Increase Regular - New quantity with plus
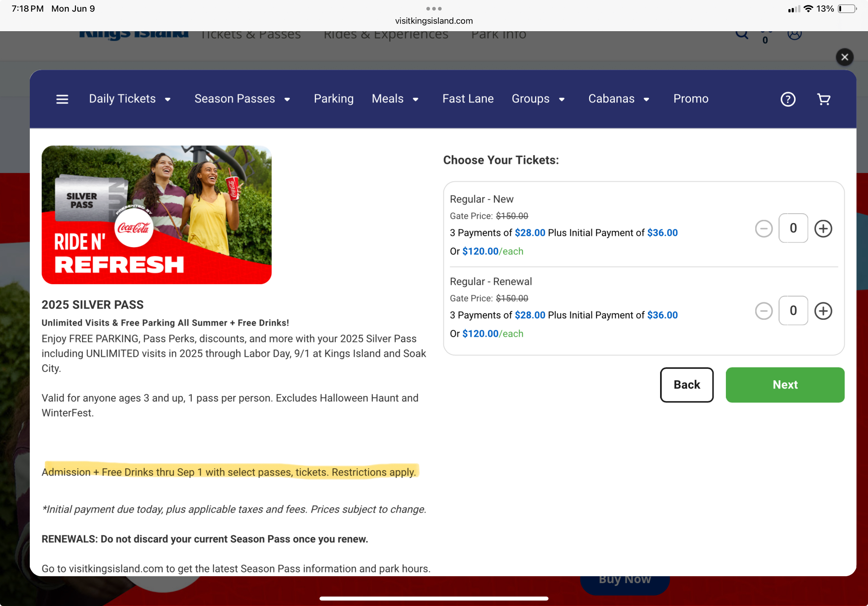Viewport: 868px width, 606px height. [x=823, y=229]
